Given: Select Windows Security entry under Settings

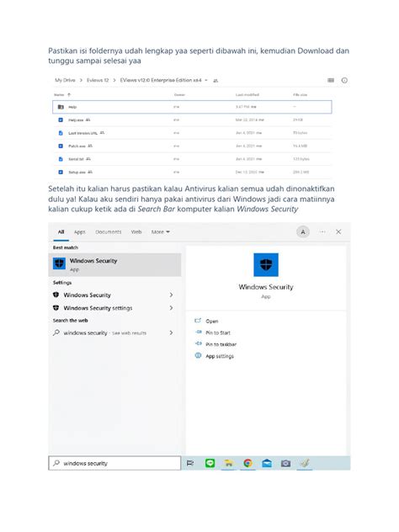Looking at the screenshot, I should (114, 295).
